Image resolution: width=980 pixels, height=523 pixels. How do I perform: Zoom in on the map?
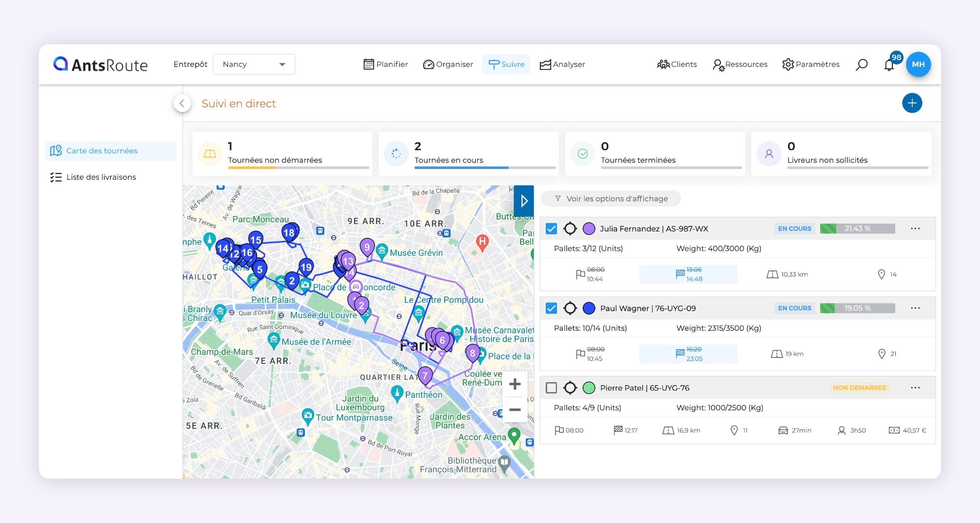[x=515, y=384]
